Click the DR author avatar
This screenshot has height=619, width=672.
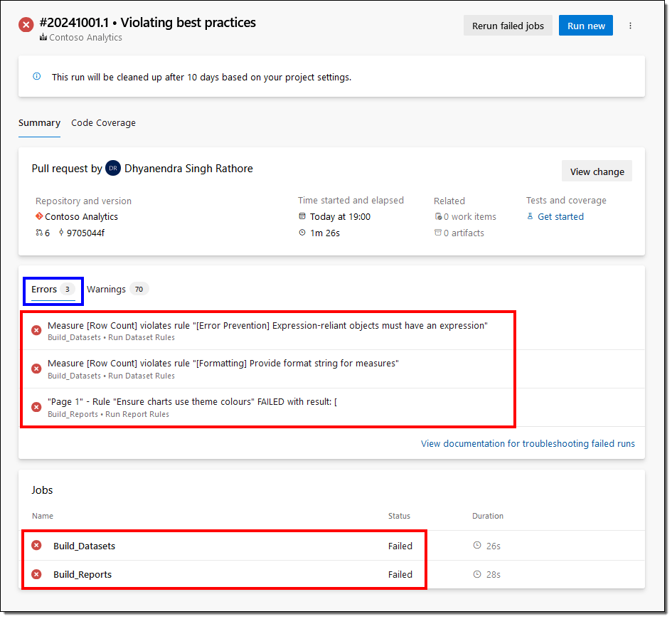[x=113, y=169]
